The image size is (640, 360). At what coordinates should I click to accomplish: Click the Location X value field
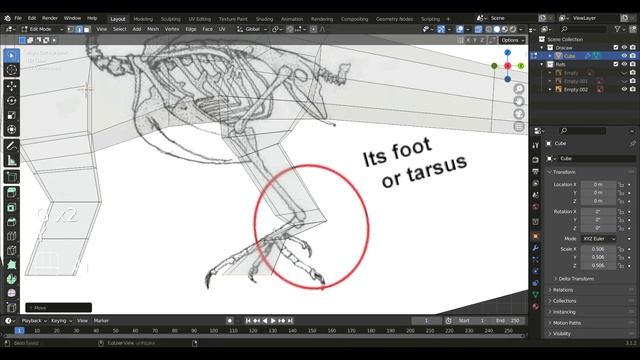click(598, 184)
